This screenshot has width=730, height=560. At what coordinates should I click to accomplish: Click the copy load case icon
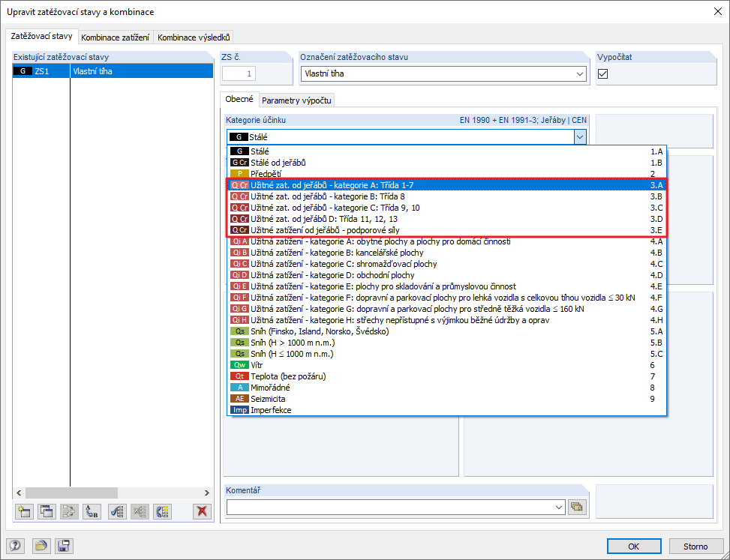tap(47, 511)
